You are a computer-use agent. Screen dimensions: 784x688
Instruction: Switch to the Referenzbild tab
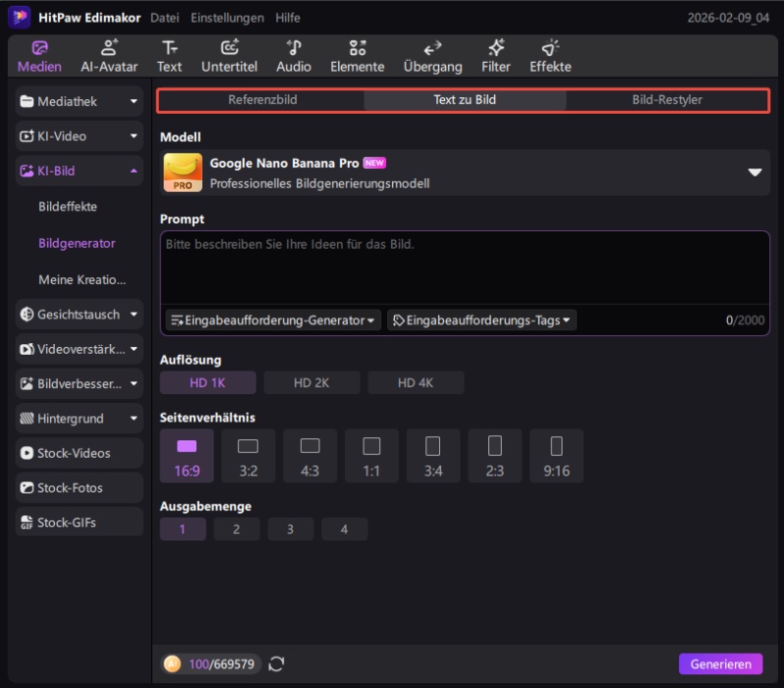263,100
